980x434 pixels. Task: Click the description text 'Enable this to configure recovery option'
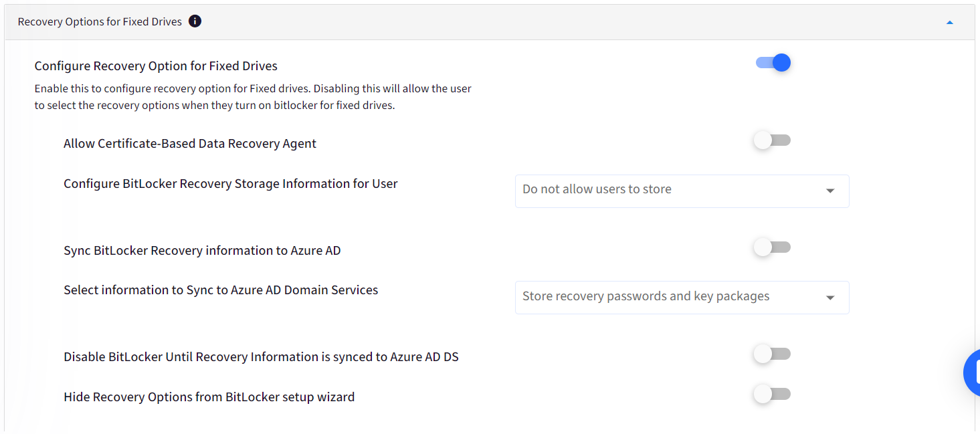(x=253, y=97)
